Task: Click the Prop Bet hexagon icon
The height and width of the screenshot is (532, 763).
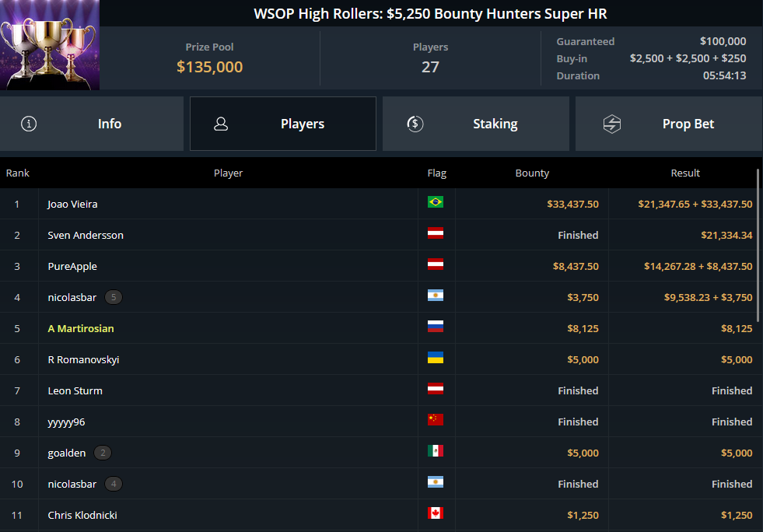Action: [611, 124]
